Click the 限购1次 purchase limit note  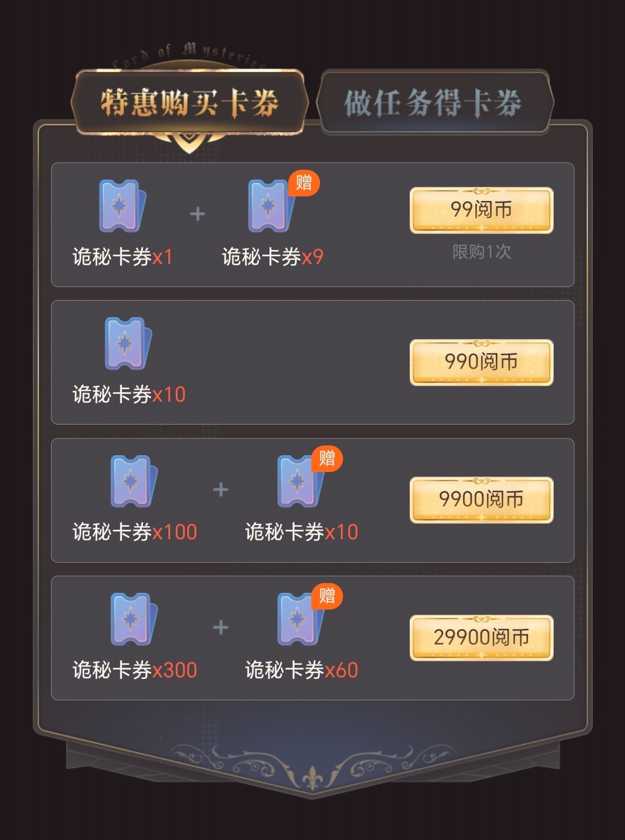pos(482,252)
